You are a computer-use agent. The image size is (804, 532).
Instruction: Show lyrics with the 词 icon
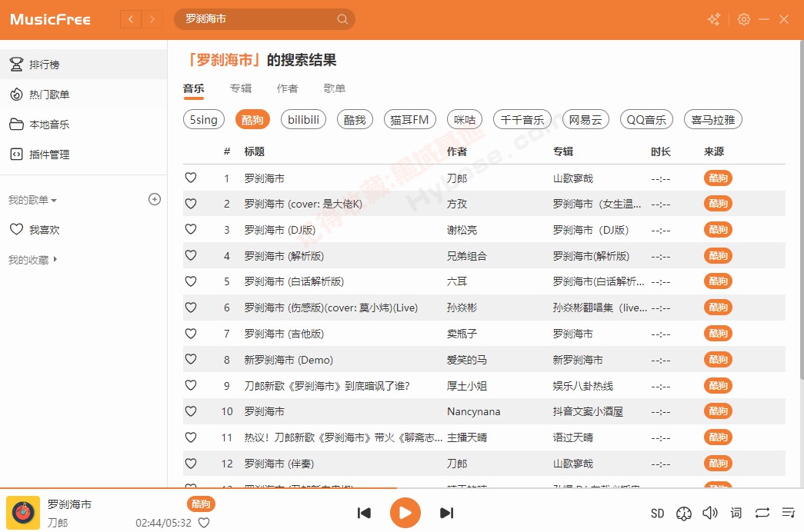[x=736, y=513]
